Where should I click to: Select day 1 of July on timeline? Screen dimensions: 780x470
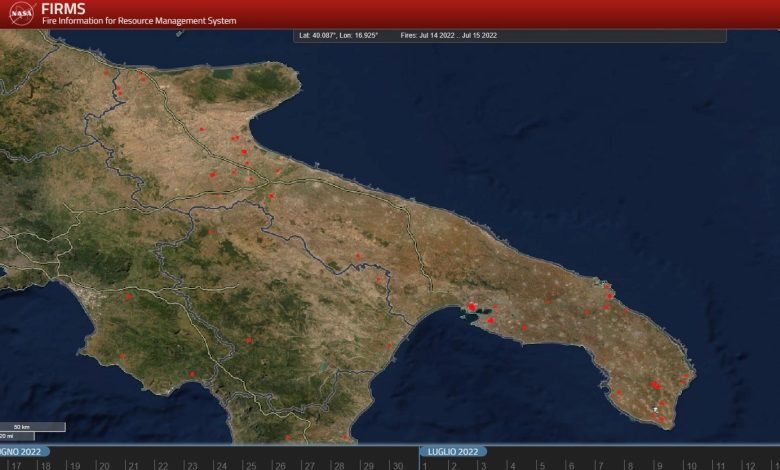point(424,465)
